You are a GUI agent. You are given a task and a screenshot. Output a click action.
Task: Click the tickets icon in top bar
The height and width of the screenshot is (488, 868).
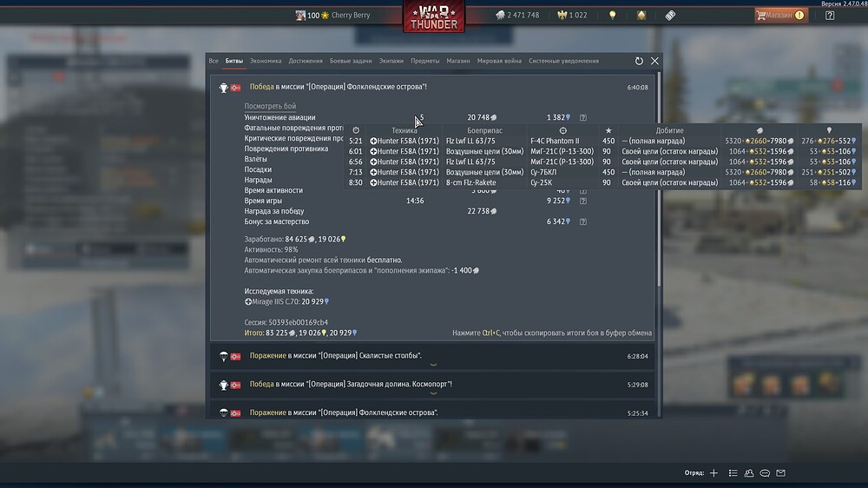[x=670, y=16]
